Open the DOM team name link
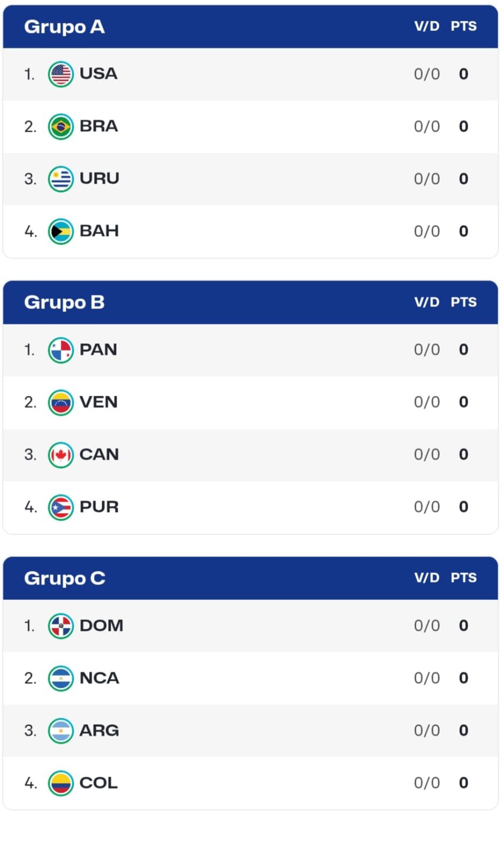504x857 pixels. coord(101,626)
